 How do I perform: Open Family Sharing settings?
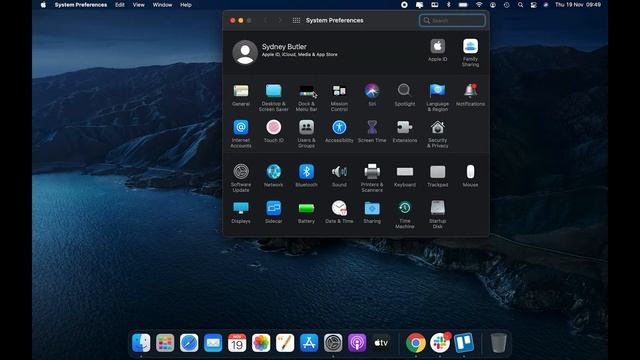(470, 53)
